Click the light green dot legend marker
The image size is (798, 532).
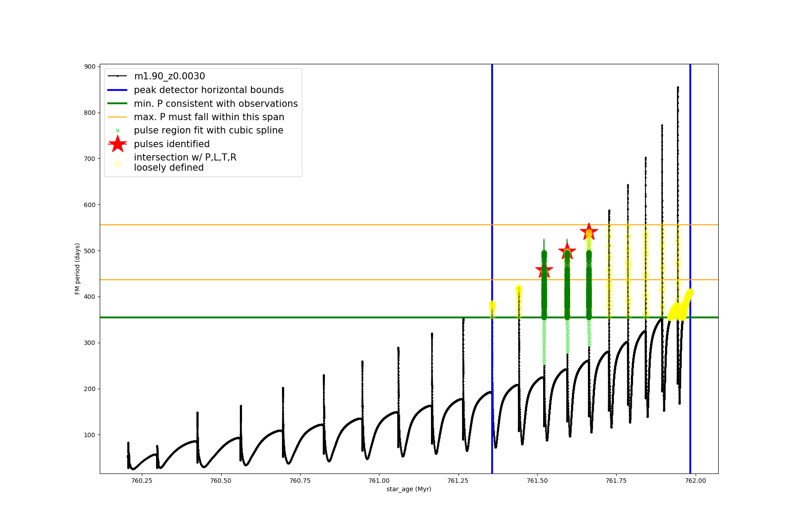[x=117, y=130]
